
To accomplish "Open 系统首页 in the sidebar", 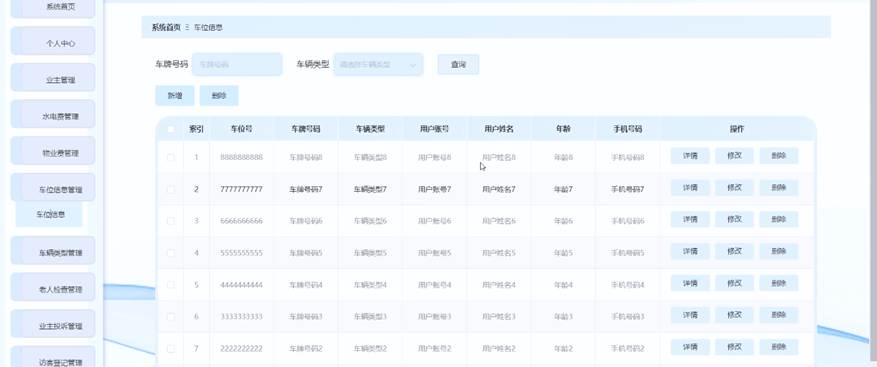I will click(x=53, y=7).
